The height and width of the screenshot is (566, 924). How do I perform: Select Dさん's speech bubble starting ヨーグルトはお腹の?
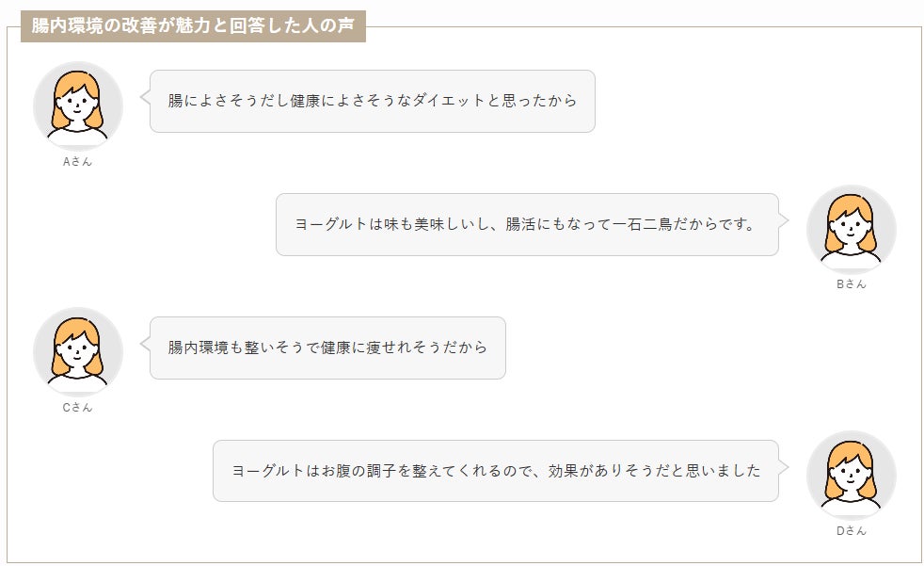(495, 471)
